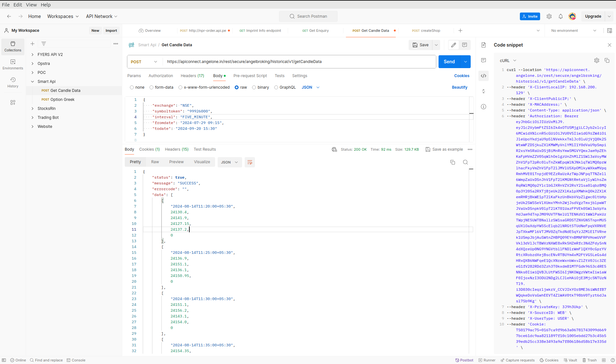
Task: Open the user avatar menu
Action: pos(572,16)
